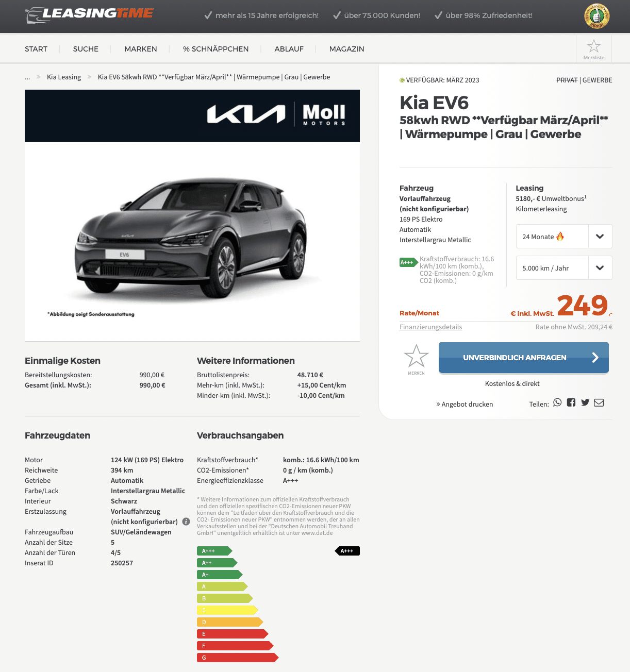The height and width of the screenshot is (672, 630).
Task: Click the 249 monthly rate price
Action: click(x=583, y=305)
